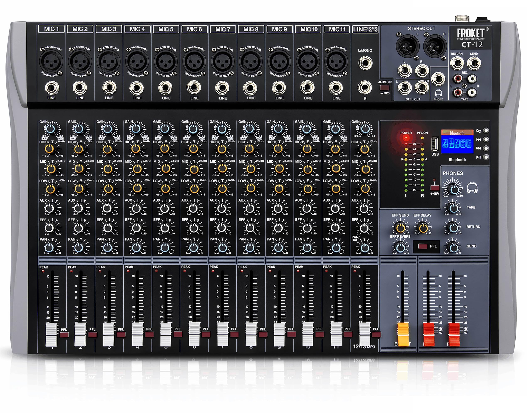Image resolution: width=532 pixels, height=413 pixels.
Task: Enable PFL on channel MIC 1 fader
Action: 64,335
